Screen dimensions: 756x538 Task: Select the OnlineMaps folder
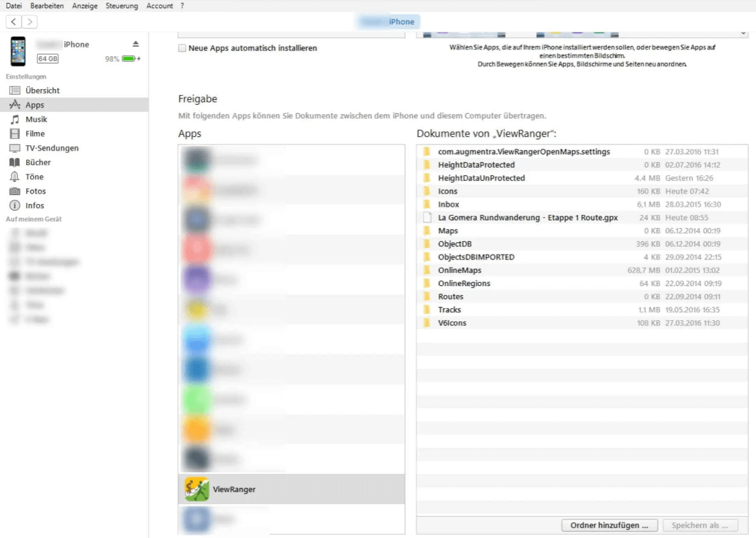click(459, 270)
